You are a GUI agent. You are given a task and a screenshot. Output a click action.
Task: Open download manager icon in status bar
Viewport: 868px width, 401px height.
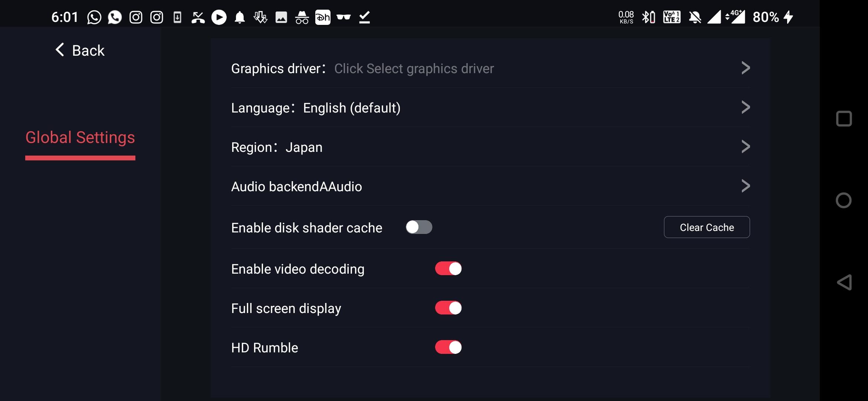260,17
